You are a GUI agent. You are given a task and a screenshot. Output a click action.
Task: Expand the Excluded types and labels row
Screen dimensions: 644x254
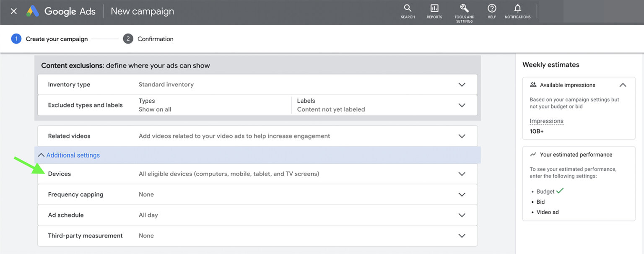[462, 105]
